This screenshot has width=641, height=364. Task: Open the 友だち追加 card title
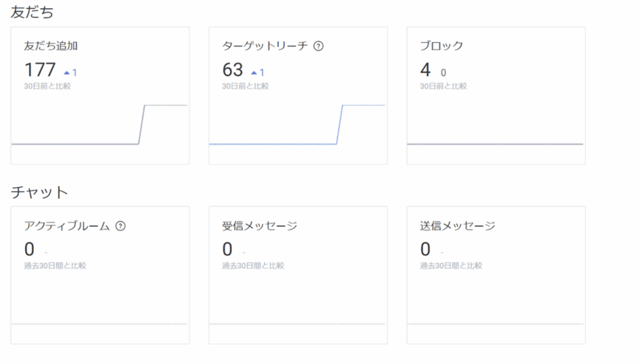[51, 46]
